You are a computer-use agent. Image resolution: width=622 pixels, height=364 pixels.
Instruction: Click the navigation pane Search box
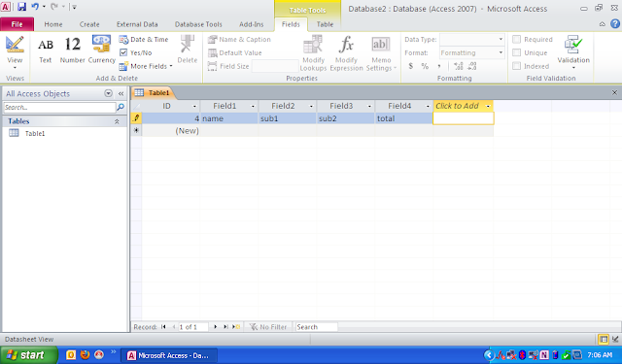(x=59, y=108)
